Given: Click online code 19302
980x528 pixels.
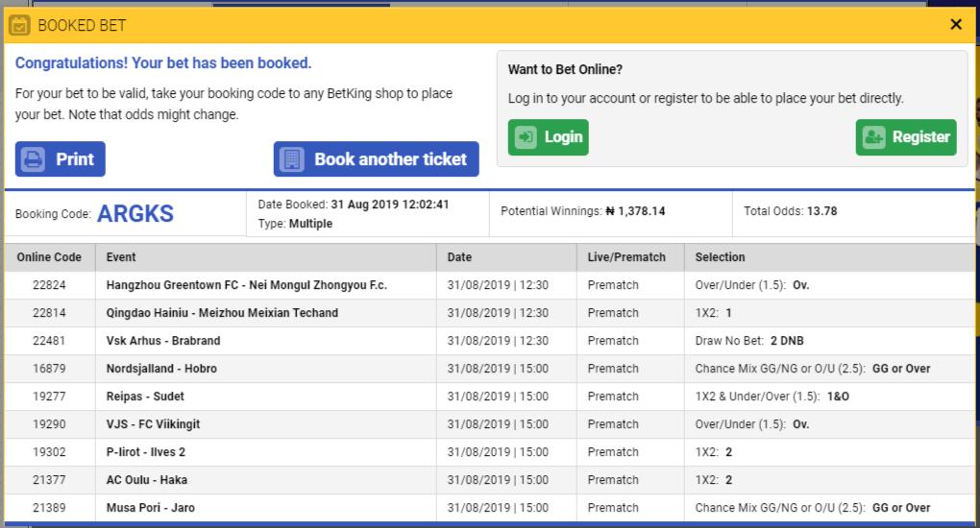Looking at the screenshot, I should [49, 452].
